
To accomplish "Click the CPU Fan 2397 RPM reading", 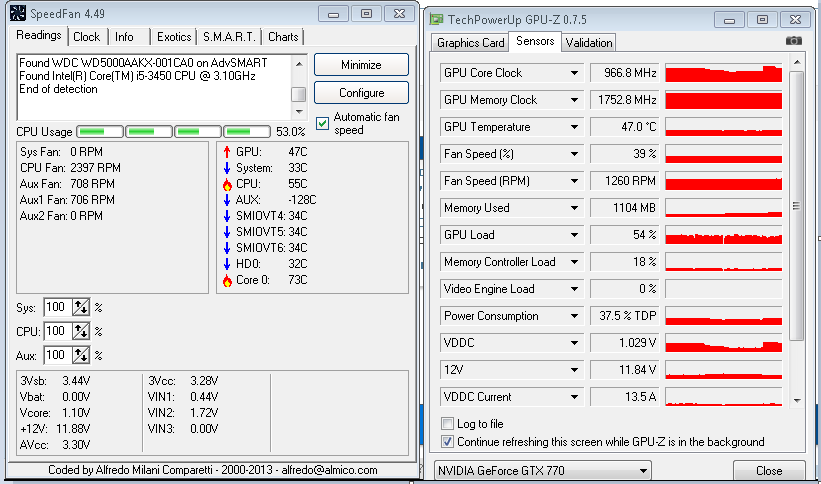I will tap(70, 168).
